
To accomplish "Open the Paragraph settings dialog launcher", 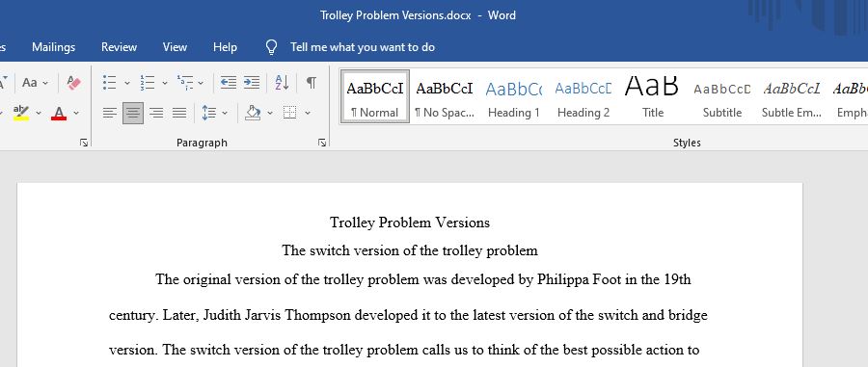I will tap(322, 143).
